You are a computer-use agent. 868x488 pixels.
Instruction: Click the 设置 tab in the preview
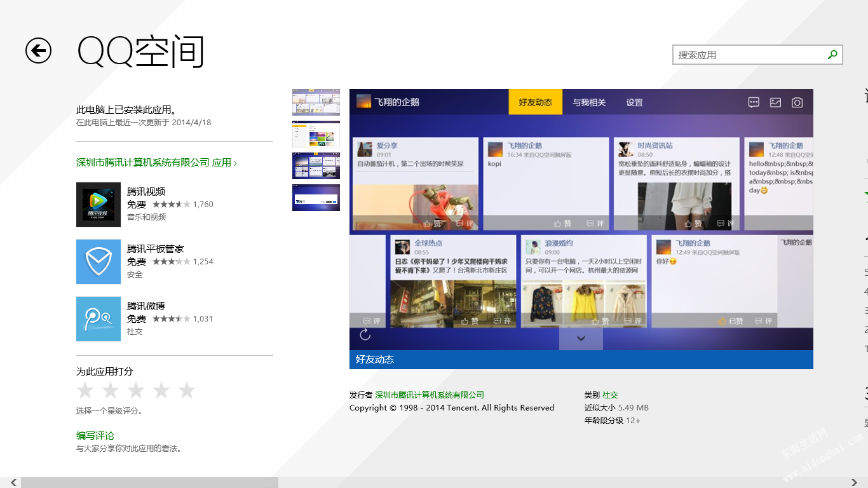(x=634, y=102)
